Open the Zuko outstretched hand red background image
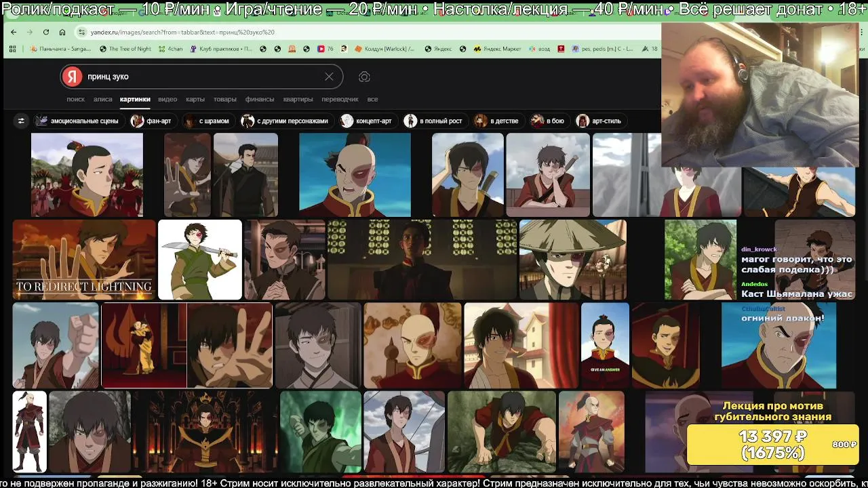Image resolution: width=868 pixels, height=488 pixels. [230, 346]
